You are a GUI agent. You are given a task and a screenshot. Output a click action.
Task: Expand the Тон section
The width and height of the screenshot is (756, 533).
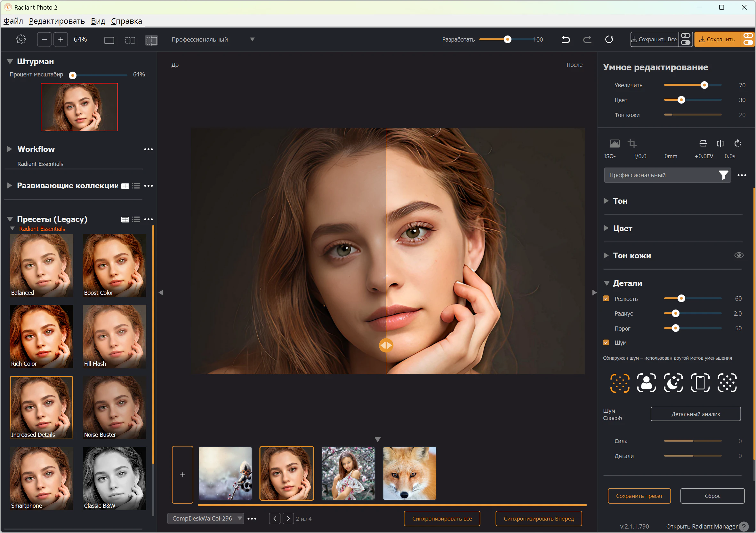(606, 201)
